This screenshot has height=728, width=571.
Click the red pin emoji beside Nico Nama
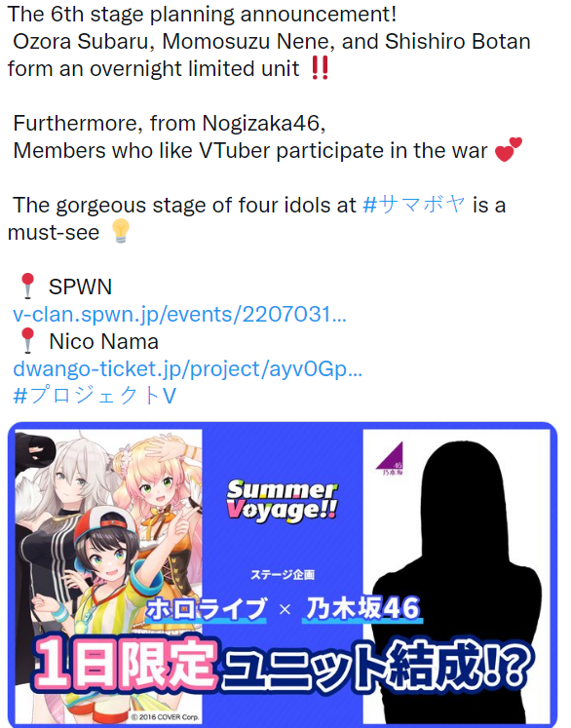tap(28, 341)
